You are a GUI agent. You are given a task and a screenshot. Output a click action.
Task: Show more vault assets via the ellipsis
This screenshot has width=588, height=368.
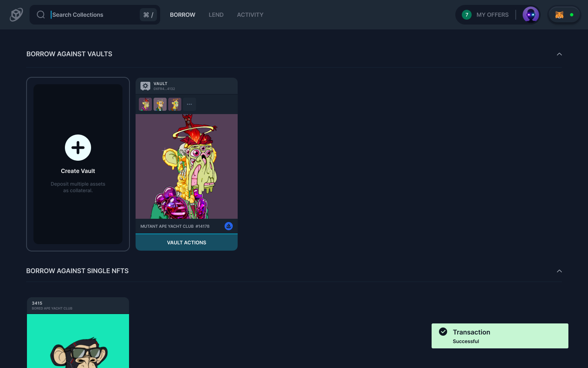189,104
